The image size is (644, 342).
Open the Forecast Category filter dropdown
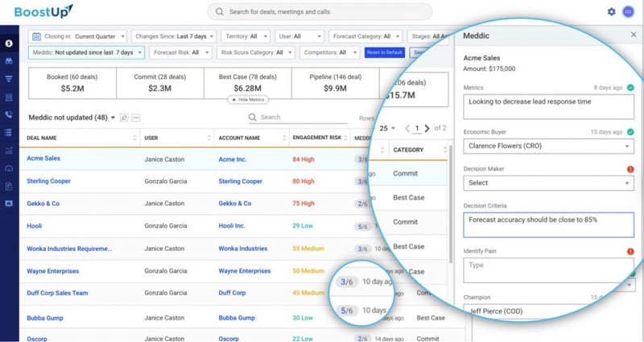365,36
